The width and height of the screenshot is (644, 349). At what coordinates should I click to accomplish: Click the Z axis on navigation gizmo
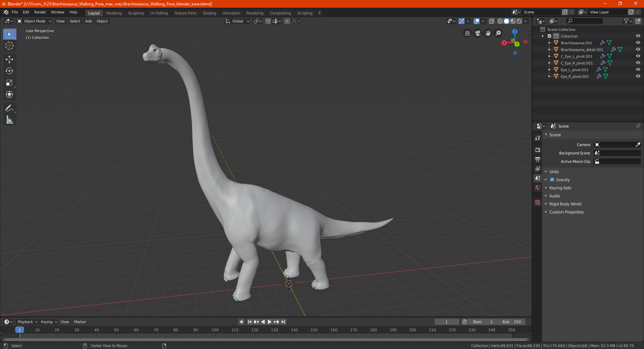point(515,32)
